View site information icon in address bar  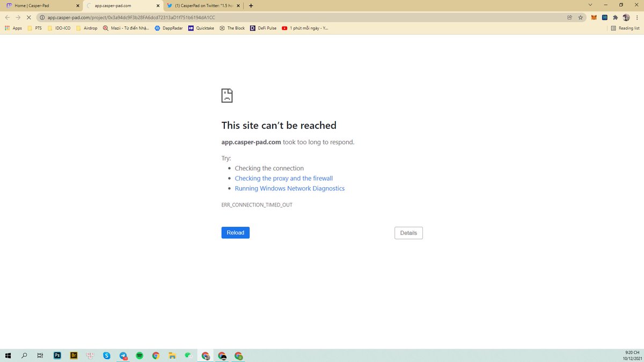click(42, 17)
